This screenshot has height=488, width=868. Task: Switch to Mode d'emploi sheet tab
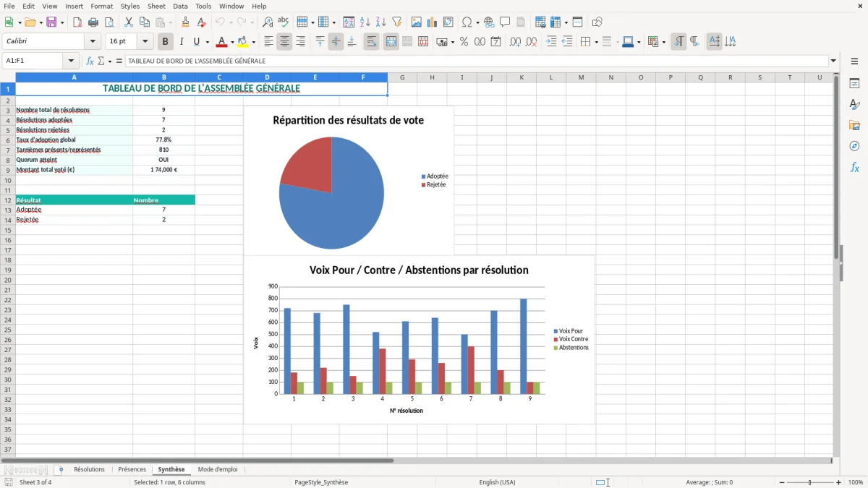tap(218, 470)
